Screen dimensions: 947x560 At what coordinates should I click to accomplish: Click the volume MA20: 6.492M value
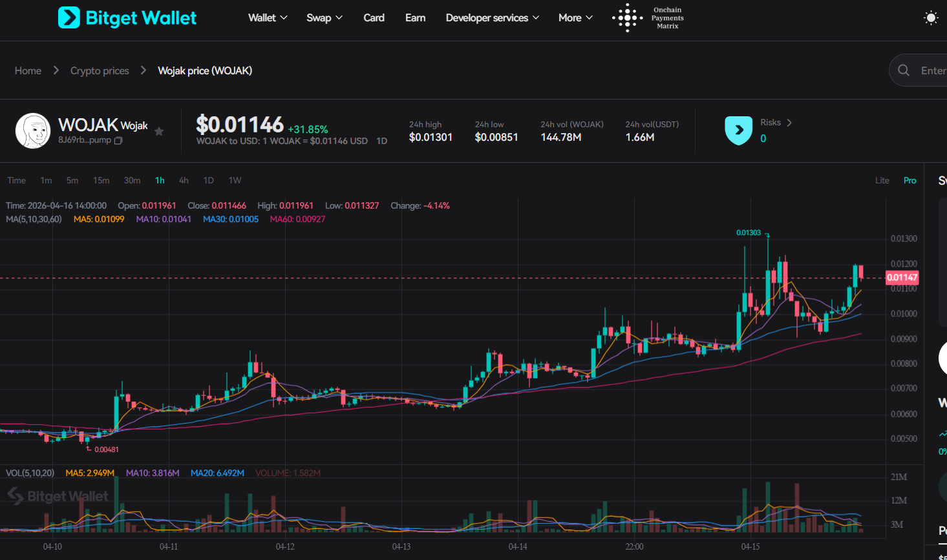218,473
